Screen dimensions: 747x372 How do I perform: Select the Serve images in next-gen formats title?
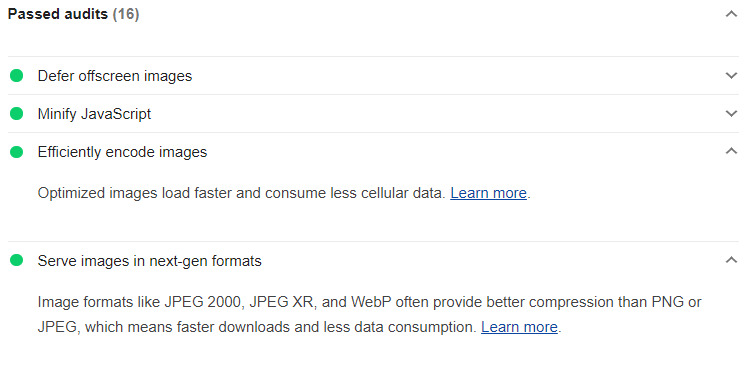(150, 261)
